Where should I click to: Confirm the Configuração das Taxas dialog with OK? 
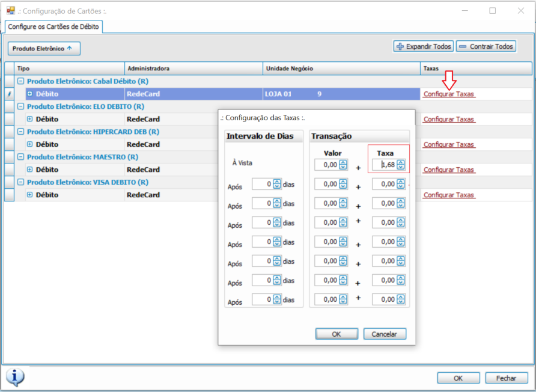click(337, 334)
